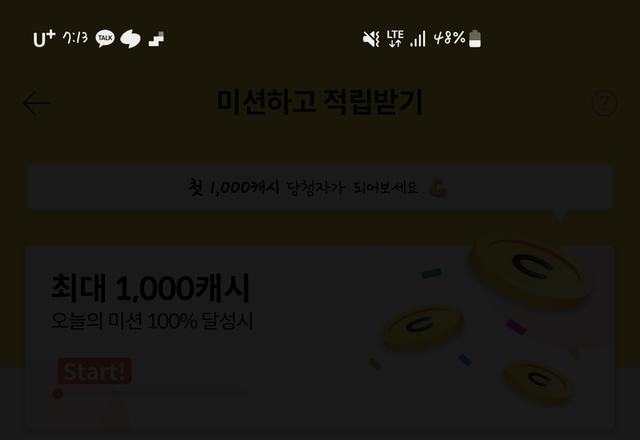Tap the 오늘의 미션 100% 달성시 text

(x=152, y=321)
